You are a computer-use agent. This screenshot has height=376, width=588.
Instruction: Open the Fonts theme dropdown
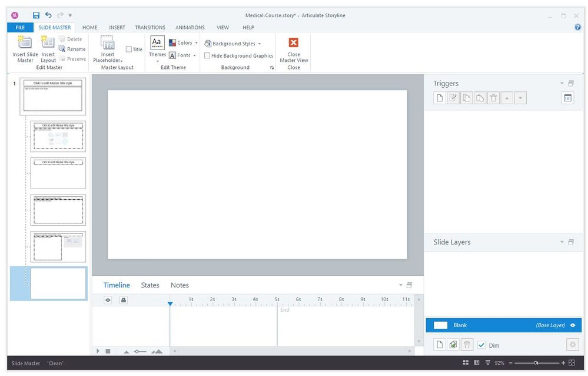[183, 55]
